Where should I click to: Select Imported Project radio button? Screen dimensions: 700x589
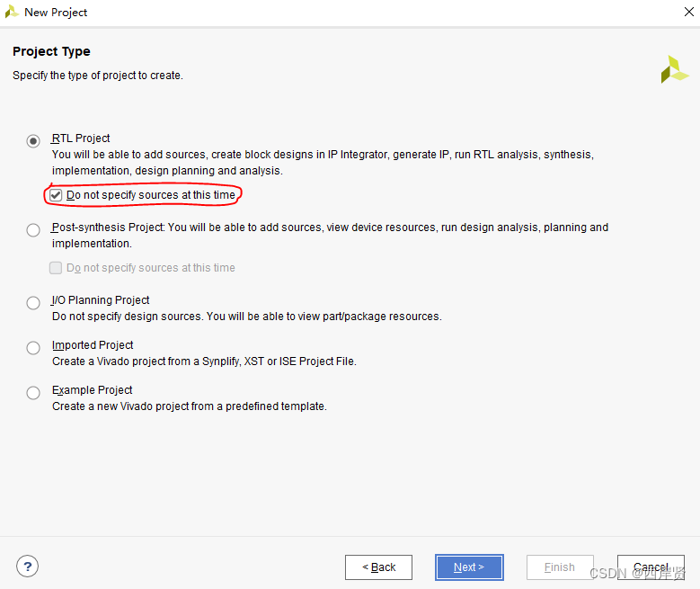[x=33, y=348]
